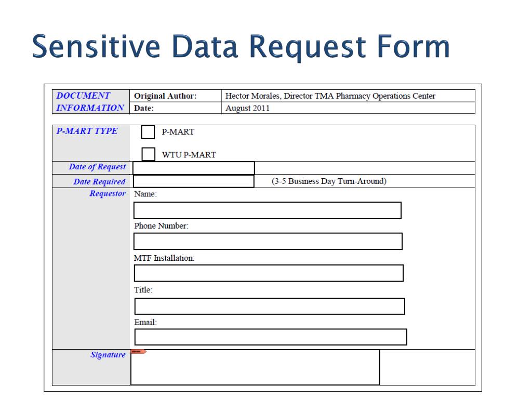Image resolution: width=532 pixels, height=399 pixels.
Task: Select the Sensitive Data Request Form heading
Action: [x=241, y=46]
